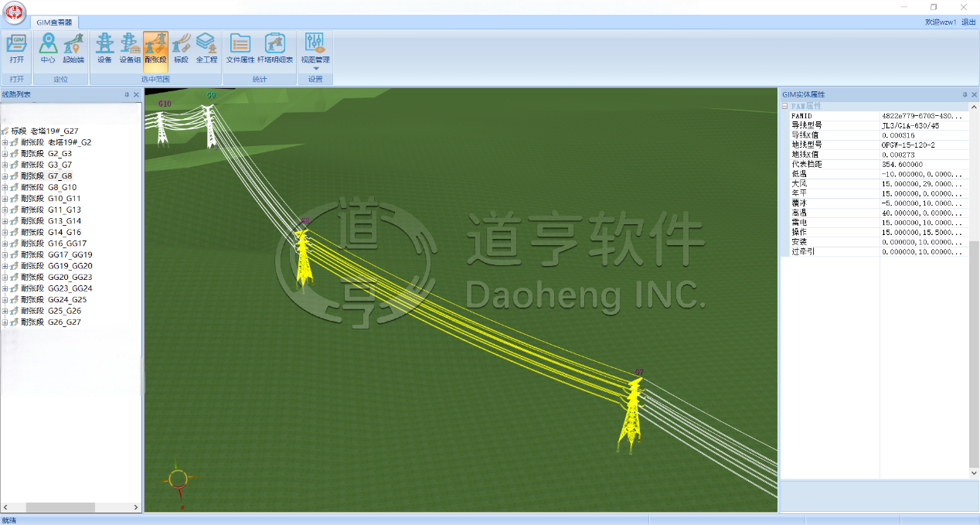Select the 中心 locate icon

pyautogui.click(x=48, y=49)
